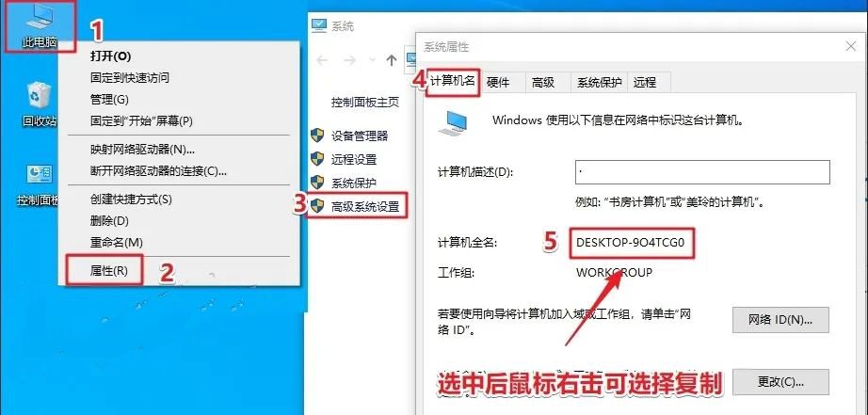Click the shield icon beside 系统保护

[x=317, y=183]
